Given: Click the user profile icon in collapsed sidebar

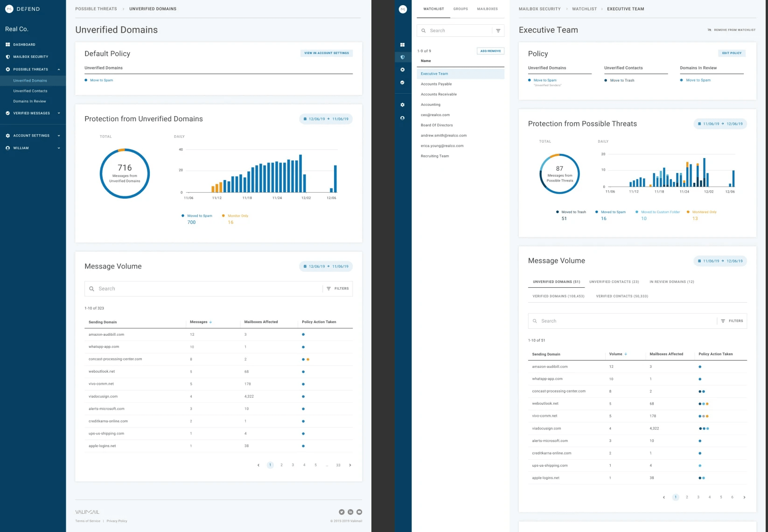Looking at the screenshot, I should coord(403,118).
